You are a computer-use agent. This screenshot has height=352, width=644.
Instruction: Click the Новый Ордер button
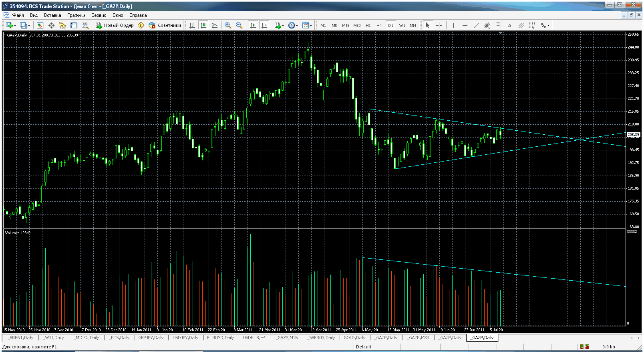[x=115, y=25]
